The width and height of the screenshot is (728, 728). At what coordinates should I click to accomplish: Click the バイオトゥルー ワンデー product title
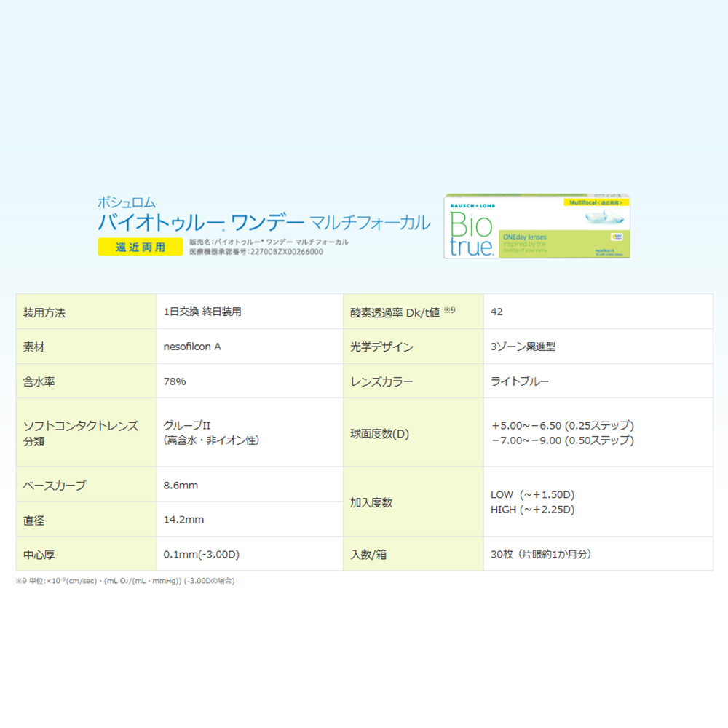[x=201, y=222]
